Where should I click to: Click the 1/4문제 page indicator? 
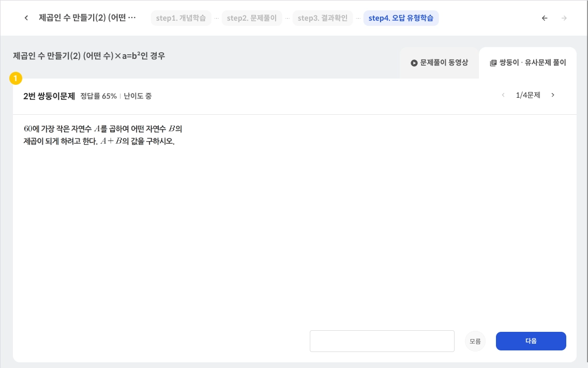528,95
